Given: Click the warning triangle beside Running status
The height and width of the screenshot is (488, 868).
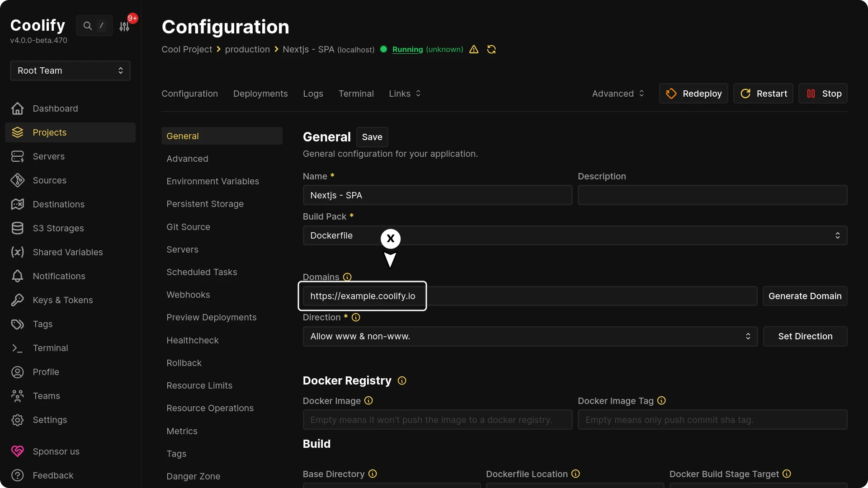Looking at the screenshot, I should click(x=473, y=50).
